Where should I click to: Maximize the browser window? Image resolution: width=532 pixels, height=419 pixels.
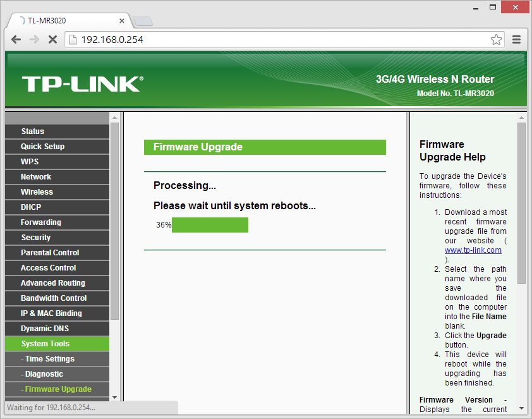[493, 7]
